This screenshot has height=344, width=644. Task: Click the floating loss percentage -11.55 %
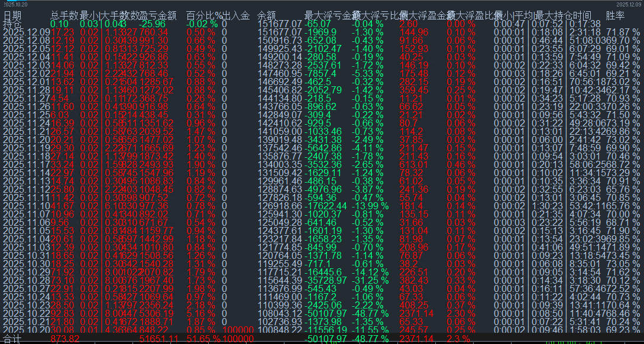pos(370,329)
